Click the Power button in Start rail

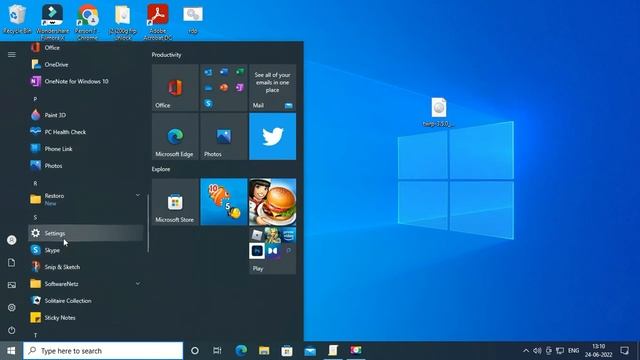[12, 330]
